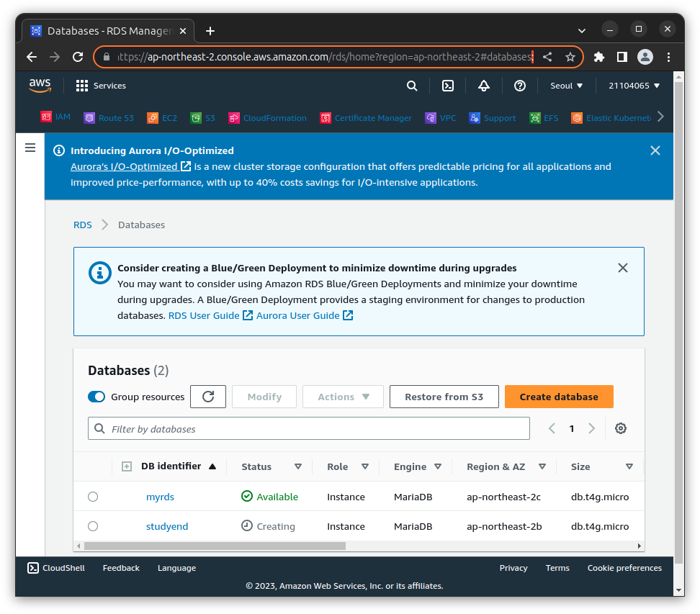The width and height of the screenshot is (700, 614).
Task: Click the browser address bar
Action: click(x=325, y=57)
